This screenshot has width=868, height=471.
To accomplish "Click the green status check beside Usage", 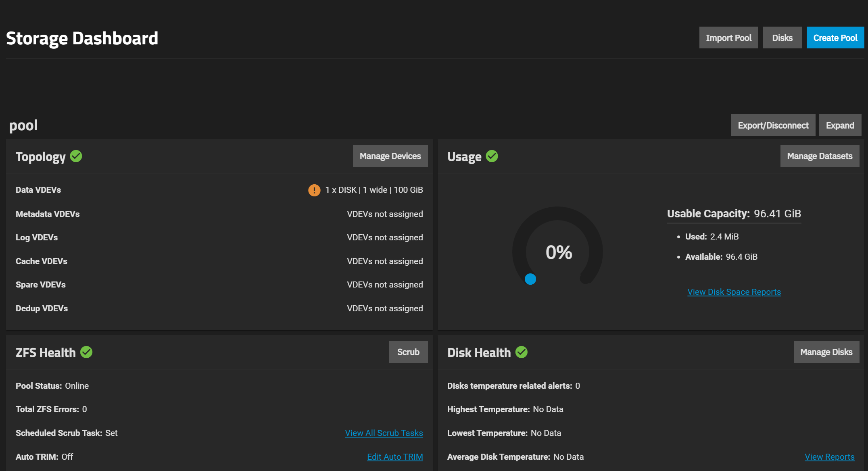I will pos(492,156).
